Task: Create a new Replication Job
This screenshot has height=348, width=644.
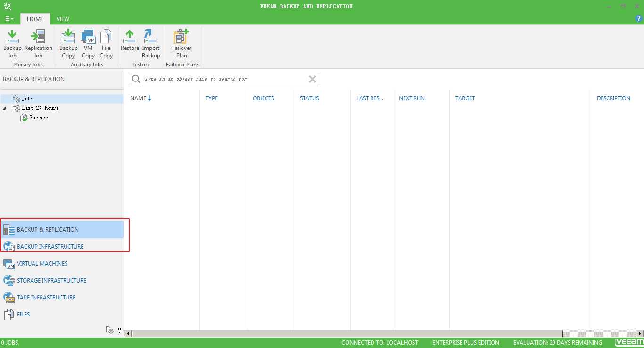Action: [x=38, y=44]
